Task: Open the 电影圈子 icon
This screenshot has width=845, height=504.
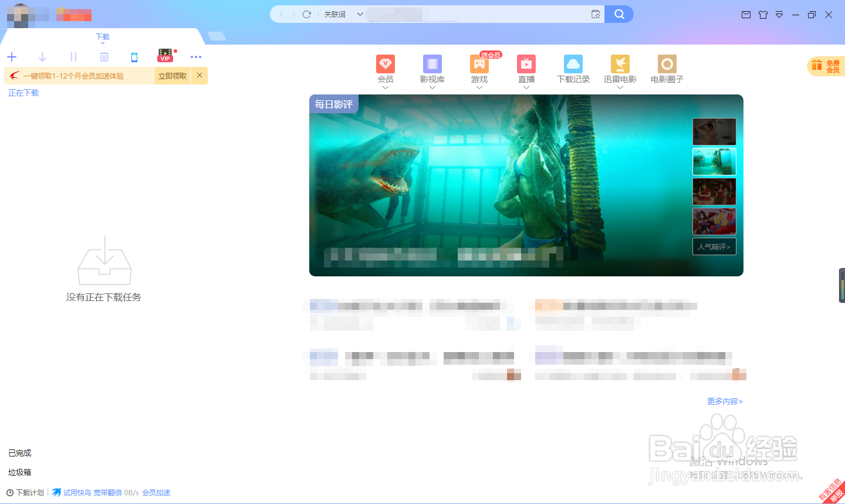Action: point(667,64)
